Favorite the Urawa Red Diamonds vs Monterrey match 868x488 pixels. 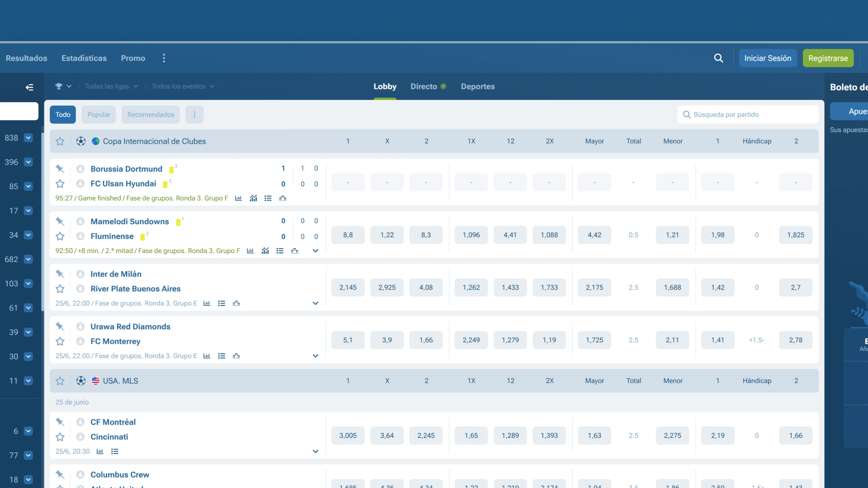coord(60,341)
